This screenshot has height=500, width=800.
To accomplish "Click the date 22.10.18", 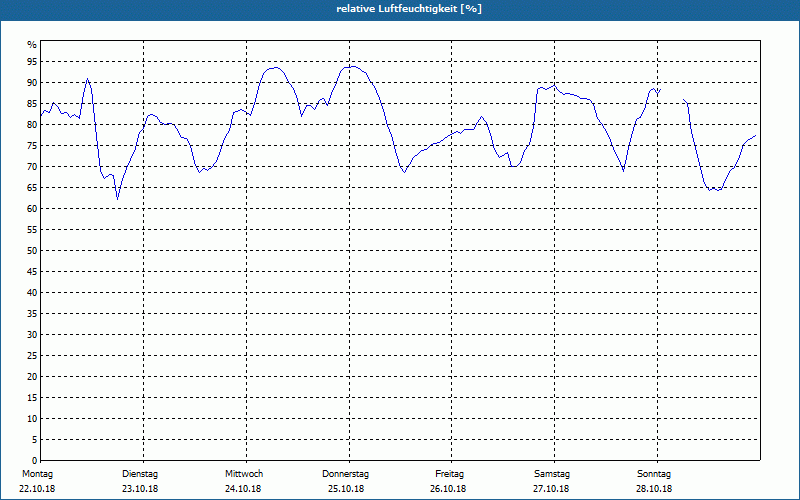I will point(37,489).
